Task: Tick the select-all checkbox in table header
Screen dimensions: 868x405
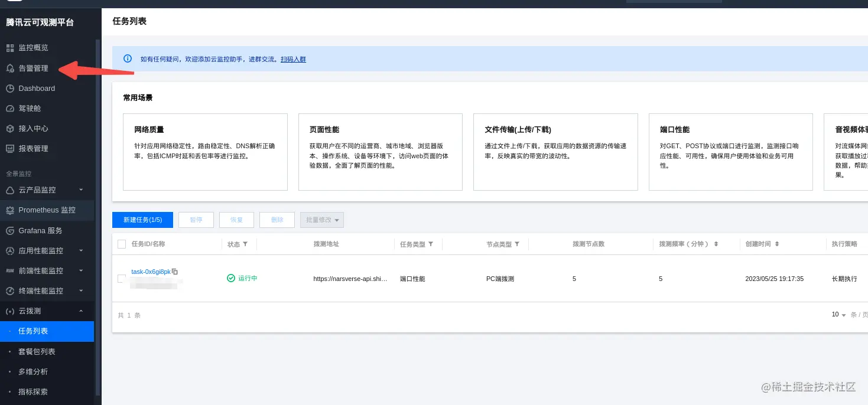Action: tap(122, 244)
